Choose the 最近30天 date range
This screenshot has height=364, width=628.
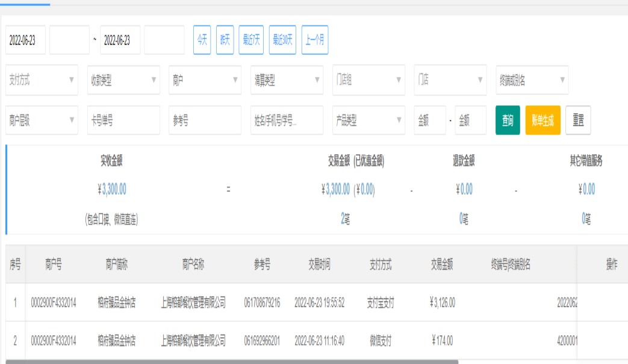tap(282, 40)
